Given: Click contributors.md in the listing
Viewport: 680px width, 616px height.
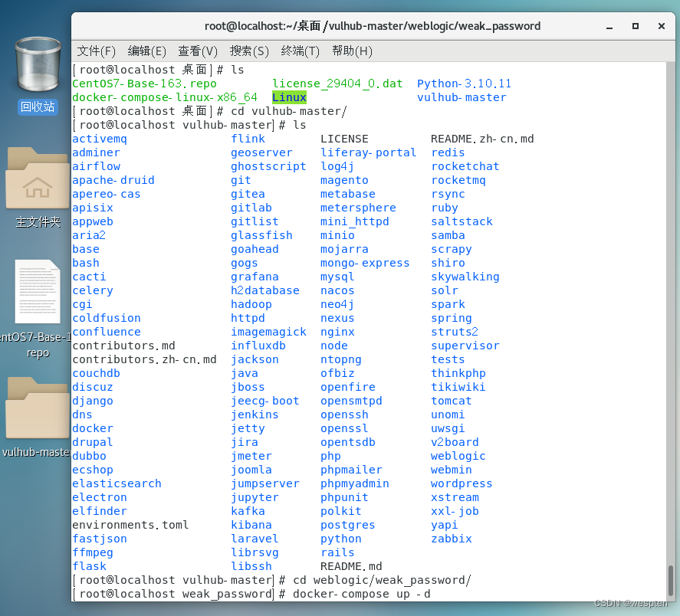Looking at the screenshot, I should pos(123,346).
